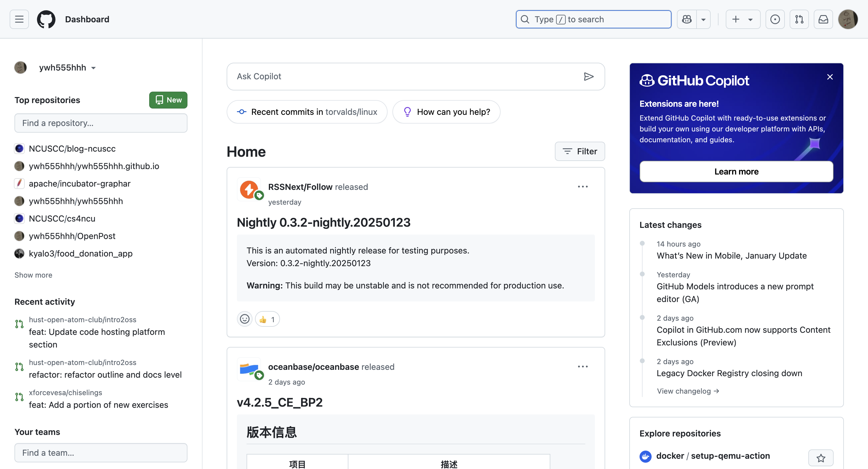
Task: Click View changelog link
Action: click(x=688, y=391)
